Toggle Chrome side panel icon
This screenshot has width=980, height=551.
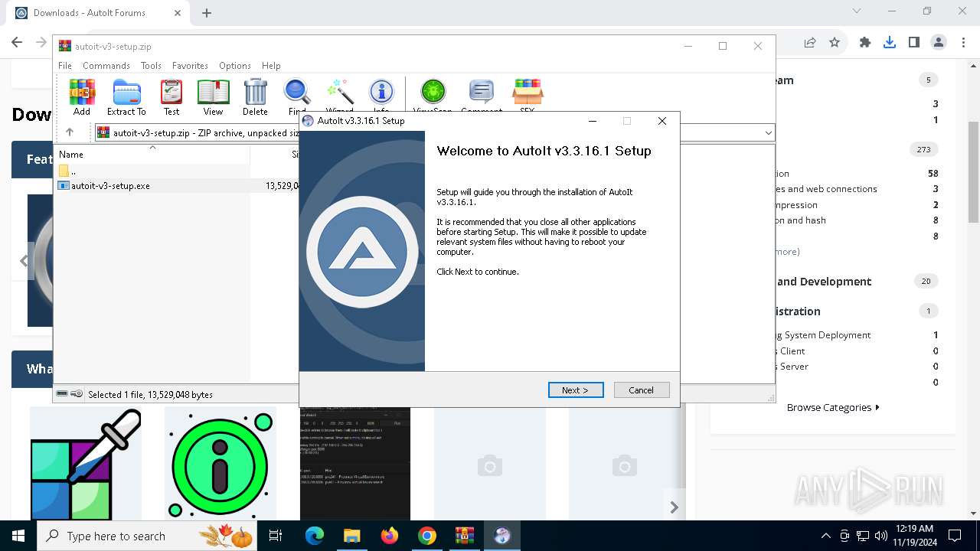[914, 43]
